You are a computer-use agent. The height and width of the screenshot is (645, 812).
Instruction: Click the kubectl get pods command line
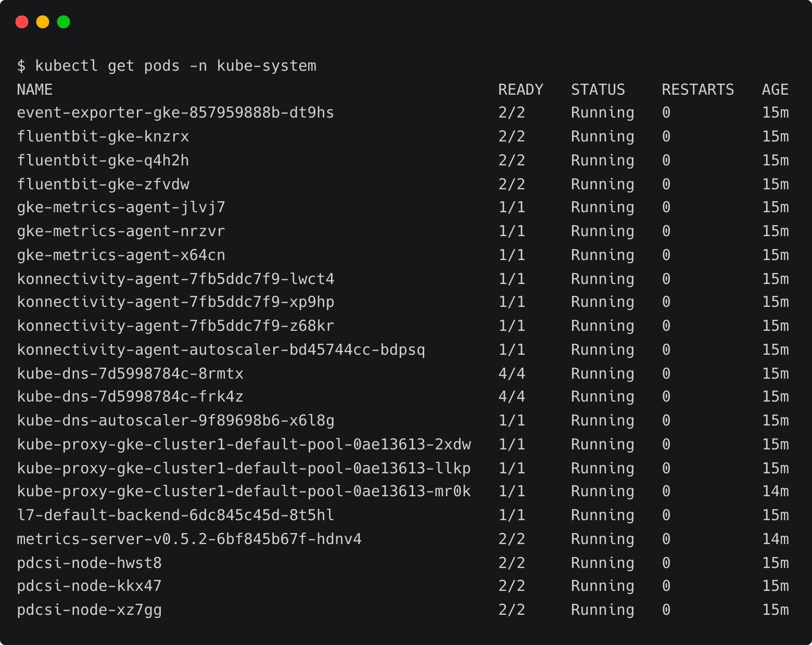pyautogui.click(x=167, y=66)
